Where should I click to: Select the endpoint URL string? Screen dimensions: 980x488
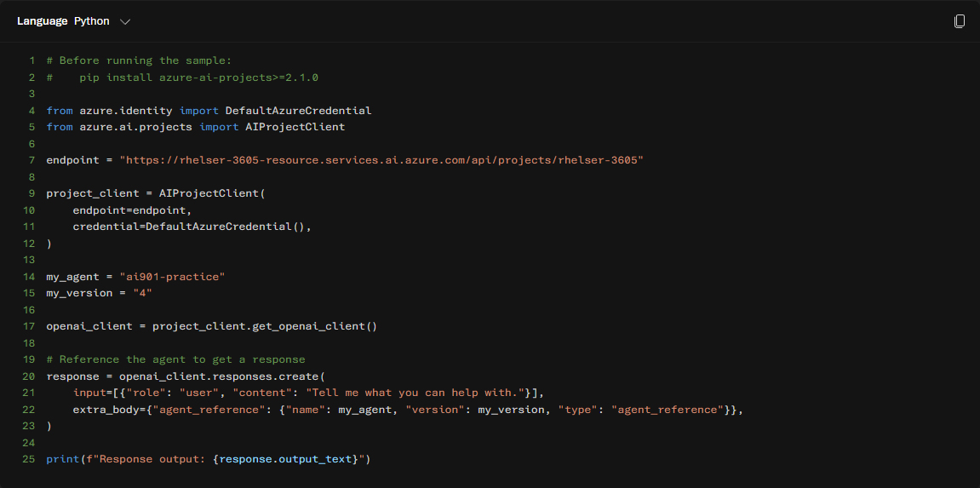point(382,160)
